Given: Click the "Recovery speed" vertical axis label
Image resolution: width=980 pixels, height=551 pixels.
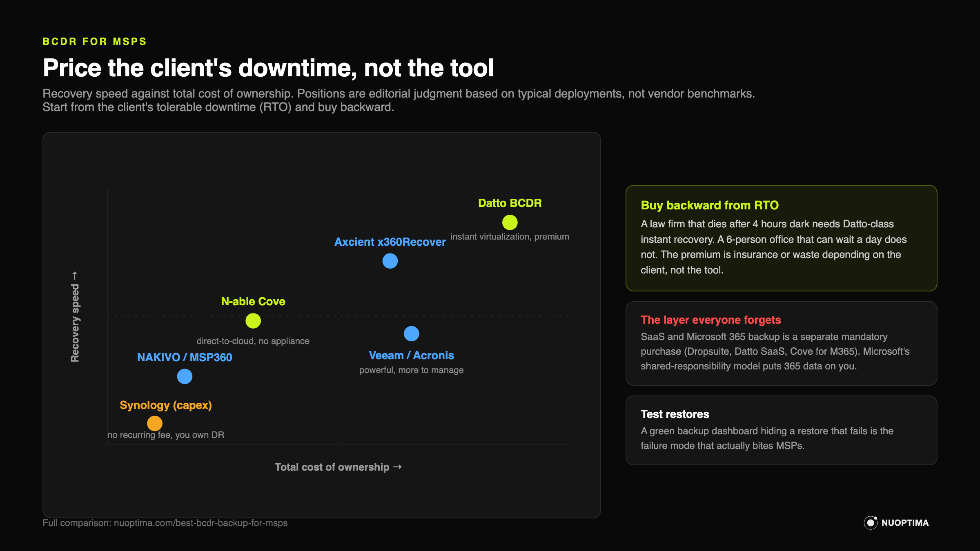Looking at the screenshot, I should [x=75, y=317].
